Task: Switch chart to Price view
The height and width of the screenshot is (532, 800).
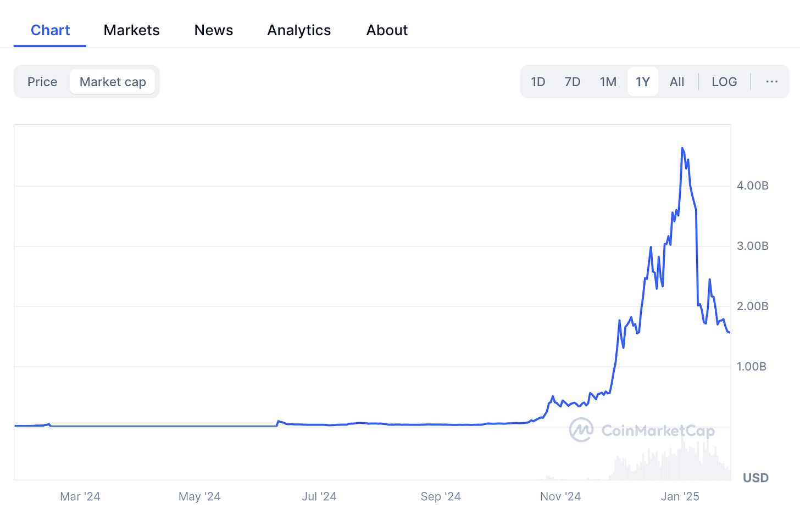Action: pos(42,82)
